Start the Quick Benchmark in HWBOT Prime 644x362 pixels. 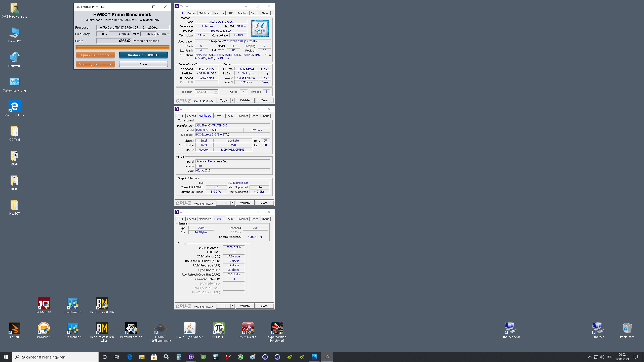pos(95,55)
